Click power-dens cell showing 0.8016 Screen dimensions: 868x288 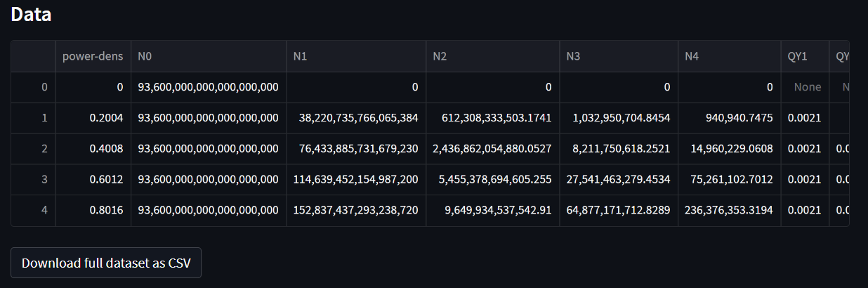(93, 211)
